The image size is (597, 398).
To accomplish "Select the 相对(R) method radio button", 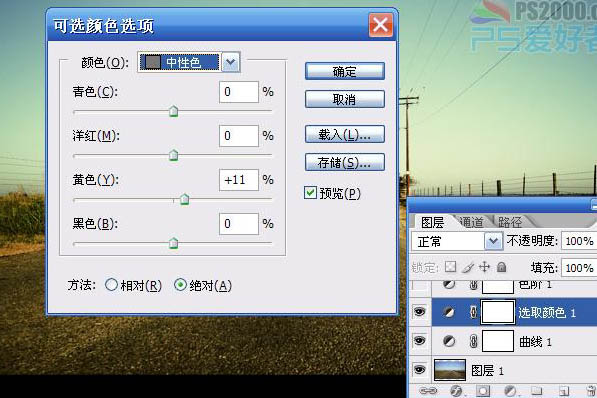I will click(111, 285).
